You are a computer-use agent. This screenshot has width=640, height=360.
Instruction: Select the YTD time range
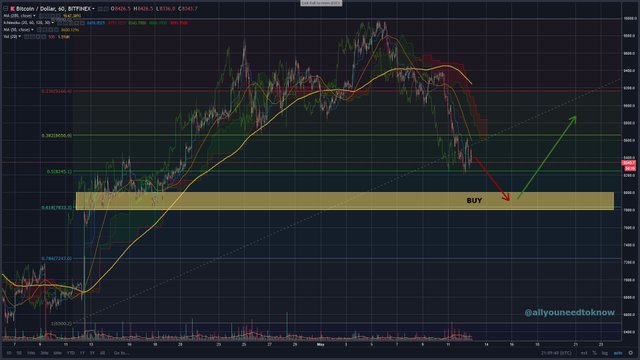pyautogui.click(x=71, y=353)
